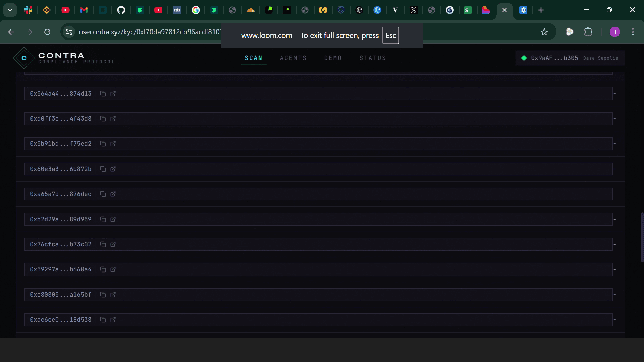Reload the current page
644x362 pixels.
pos(47,32)
